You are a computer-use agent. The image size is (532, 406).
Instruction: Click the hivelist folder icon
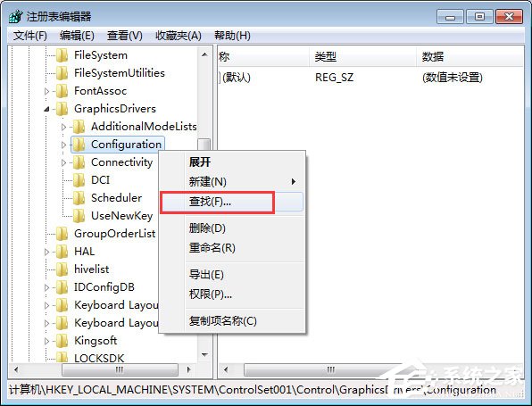[62, 269]
